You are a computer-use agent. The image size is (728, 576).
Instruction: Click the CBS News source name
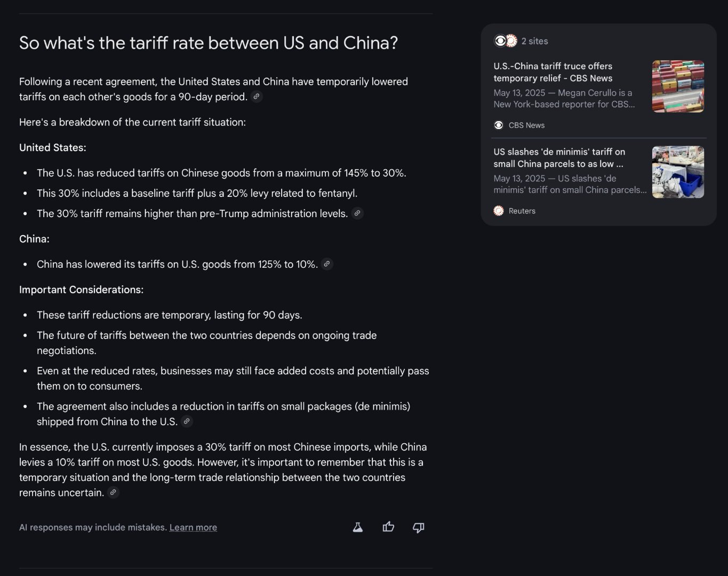(526, 125)
